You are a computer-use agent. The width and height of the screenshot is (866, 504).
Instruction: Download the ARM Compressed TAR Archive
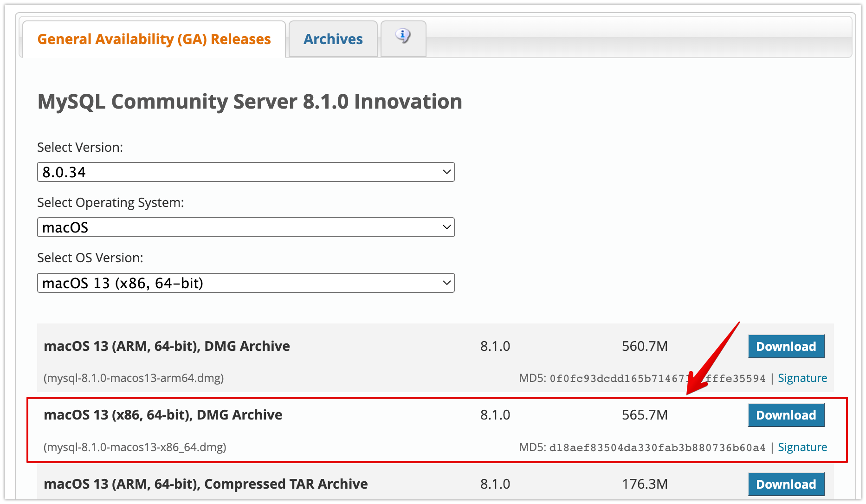(x=786, y=484)
